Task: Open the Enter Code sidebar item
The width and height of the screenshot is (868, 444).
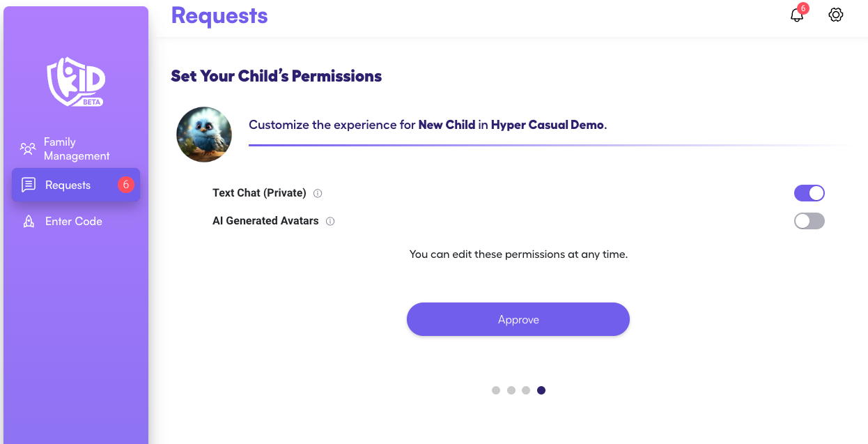Action: (x=74, y=221)
